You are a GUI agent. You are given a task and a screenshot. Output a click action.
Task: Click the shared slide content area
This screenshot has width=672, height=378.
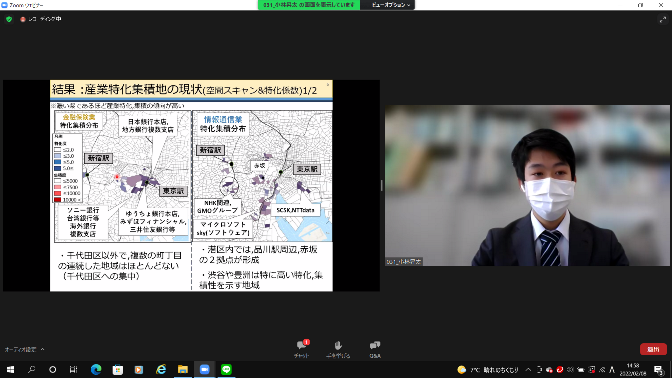coord(191,186)
